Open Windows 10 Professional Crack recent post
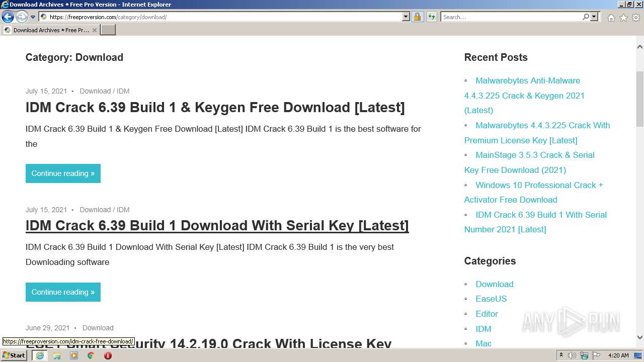The width and height of the screenshot is (644, 362). pos(533,192)
